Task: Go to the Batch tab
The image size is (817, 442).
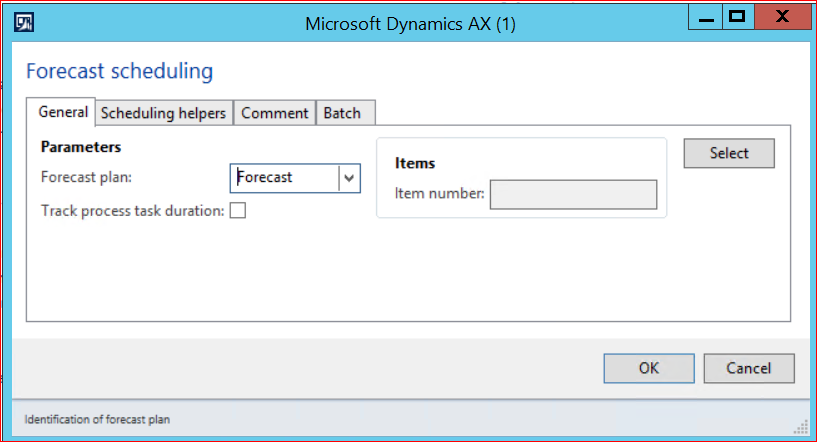Action: pyautogui.click(x=345, y=113)
